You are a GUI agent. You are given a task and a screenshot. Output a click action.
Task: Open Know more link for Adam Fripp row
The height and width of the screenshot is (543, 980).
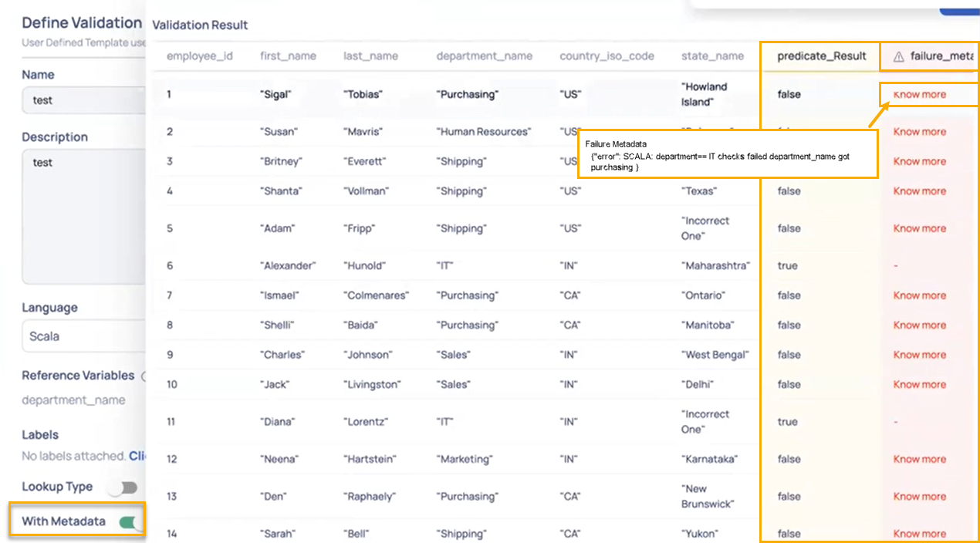(919, 228)
